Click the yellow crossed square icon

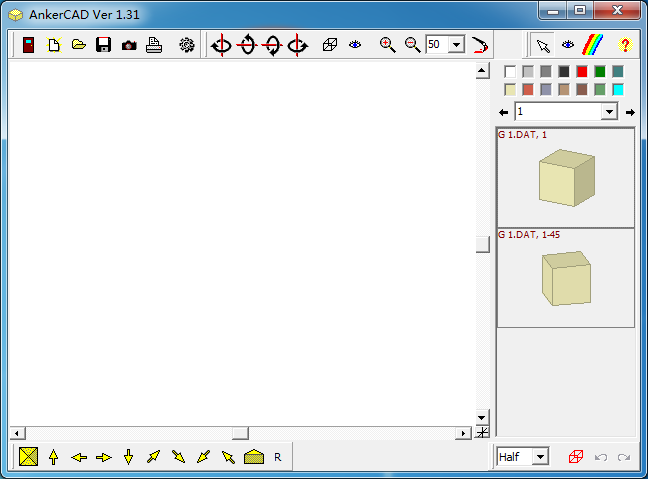29,457
